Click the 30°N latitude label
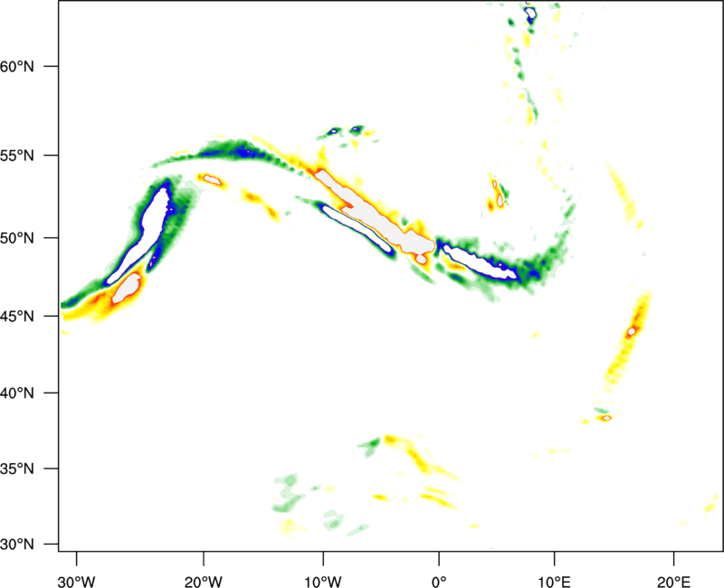Screen dimensions: 724x588 [17, 545]
